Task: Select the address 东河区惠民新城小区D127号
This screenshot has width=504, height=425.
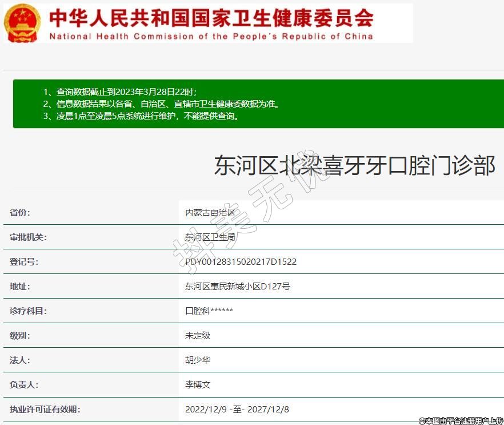Action: pyautogui.click(x=237, y=287)
